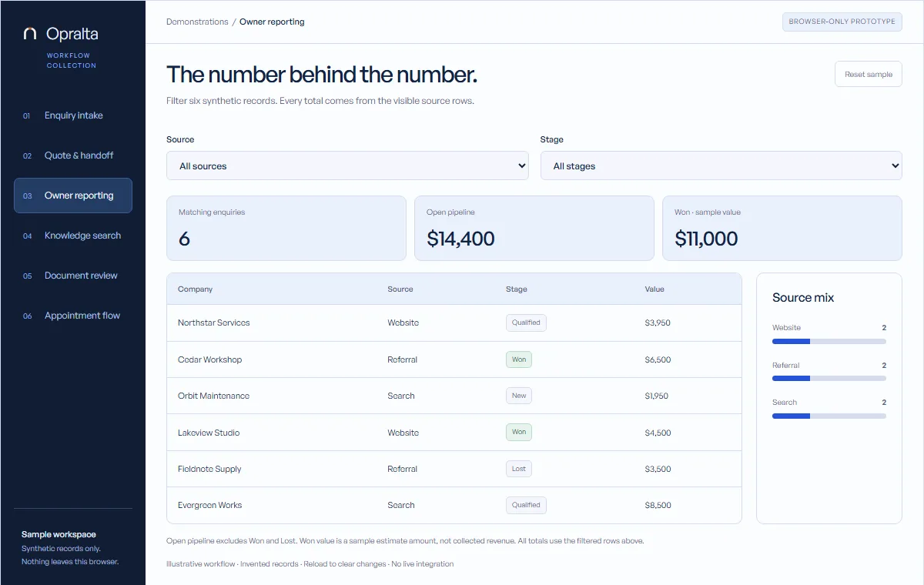Viewport: 924px width, 585px height.
Task: Select Orbit Maintenance in the table
Action: tap(213, 396)
